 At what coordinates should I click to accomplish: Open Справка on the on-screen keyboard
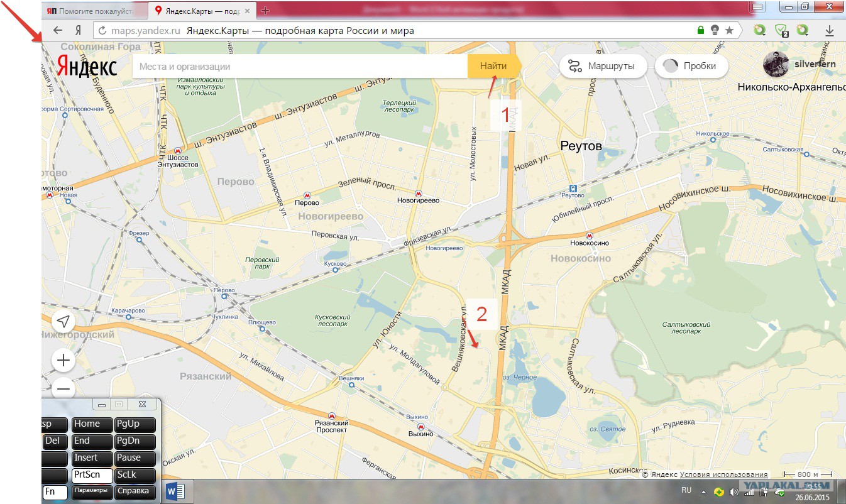(135, 491)
